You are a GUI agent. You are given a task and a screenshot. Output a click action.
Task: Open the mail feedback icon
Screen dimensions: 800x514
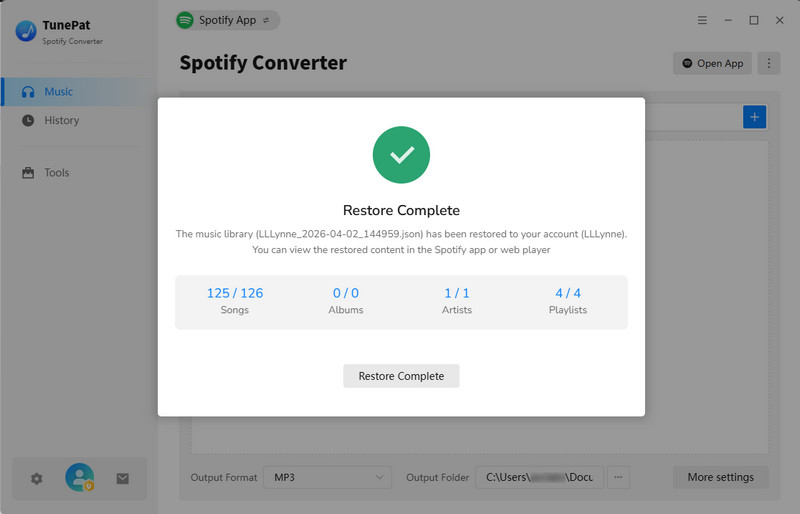pos(122,479)
